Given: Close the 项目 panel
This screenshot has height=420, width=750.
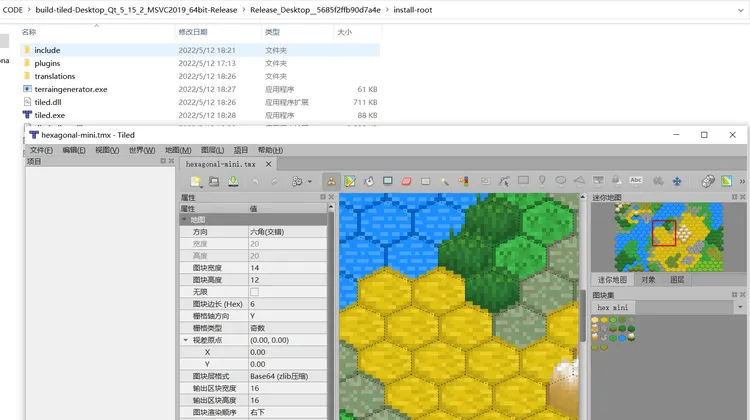Looking at the screenshot, I should click(x=171, y=161).
